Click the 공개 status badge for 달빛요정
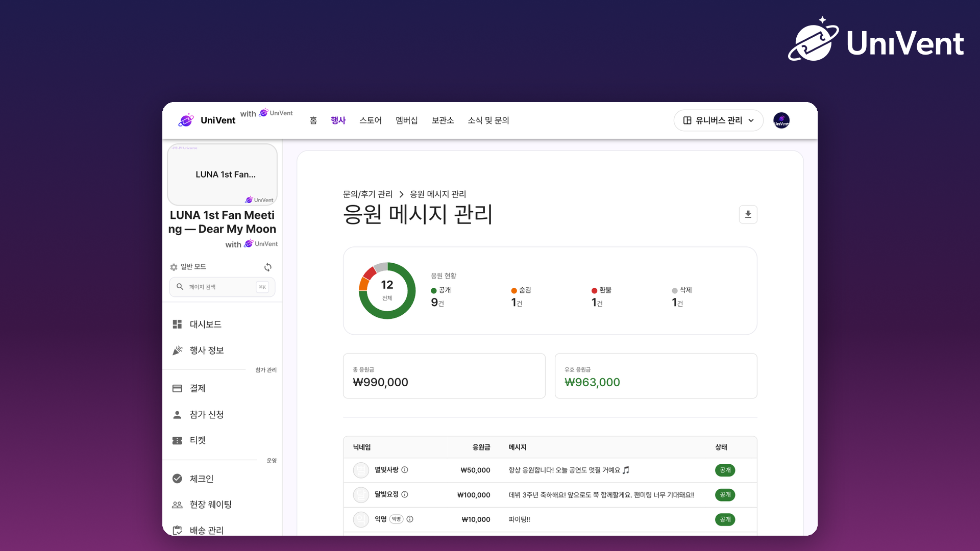This screenshot has width=980, height=551. point(725,494)
